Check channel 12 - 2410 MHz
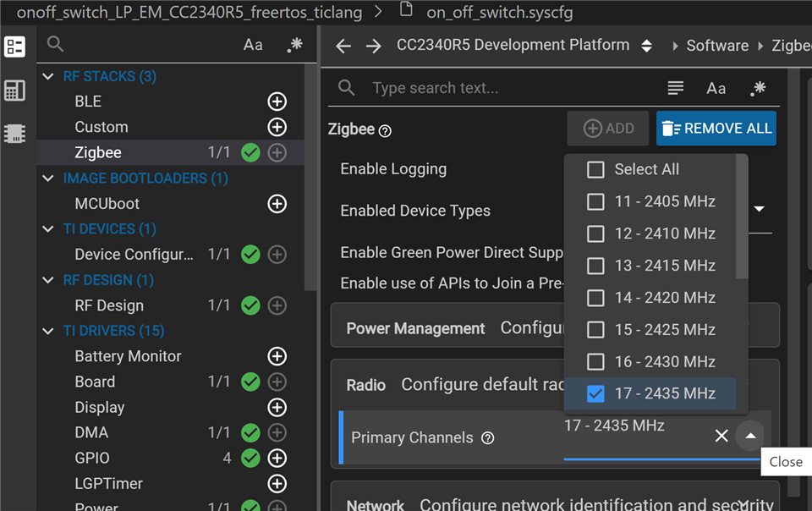Viewport: 812px width, 511px height. (595, 234)
